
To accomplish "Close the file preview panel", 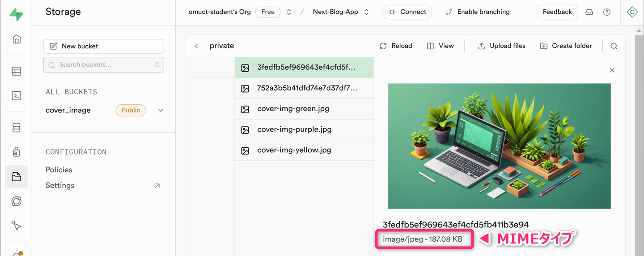I will click(612, 70).
